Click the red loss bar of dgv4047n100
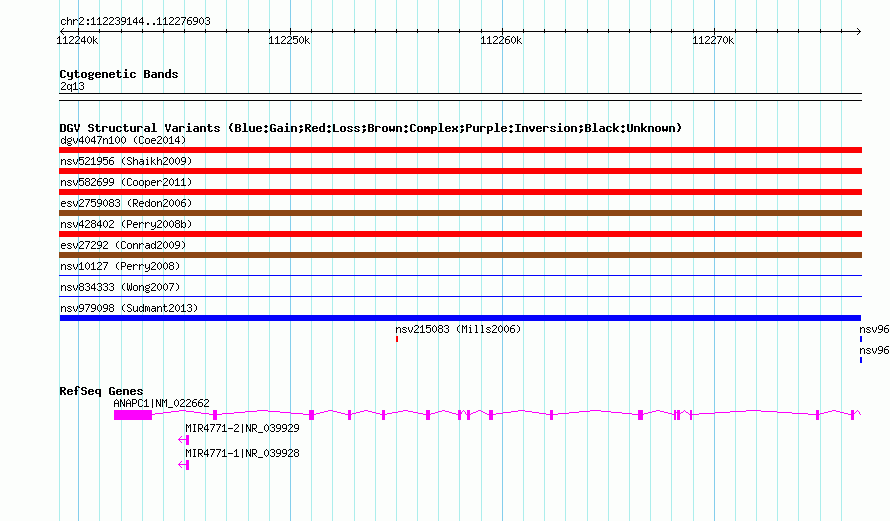Viewport: 890px width, 521px height. [460, 150]
